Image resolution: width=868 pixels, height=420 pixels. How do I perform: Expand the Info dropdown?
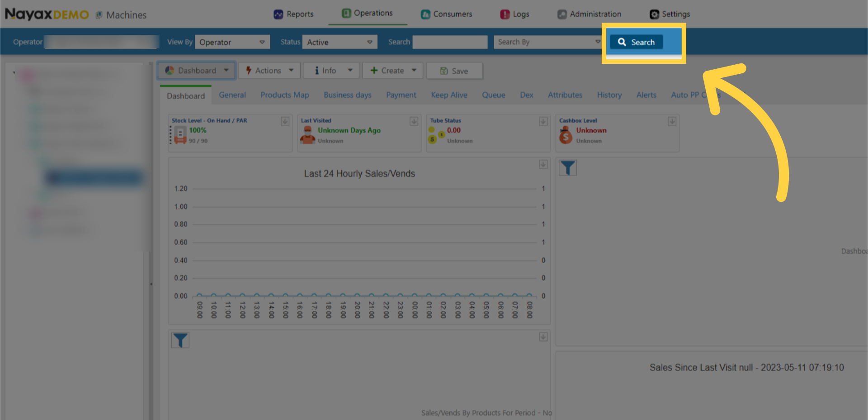click(x=331, y=71)
